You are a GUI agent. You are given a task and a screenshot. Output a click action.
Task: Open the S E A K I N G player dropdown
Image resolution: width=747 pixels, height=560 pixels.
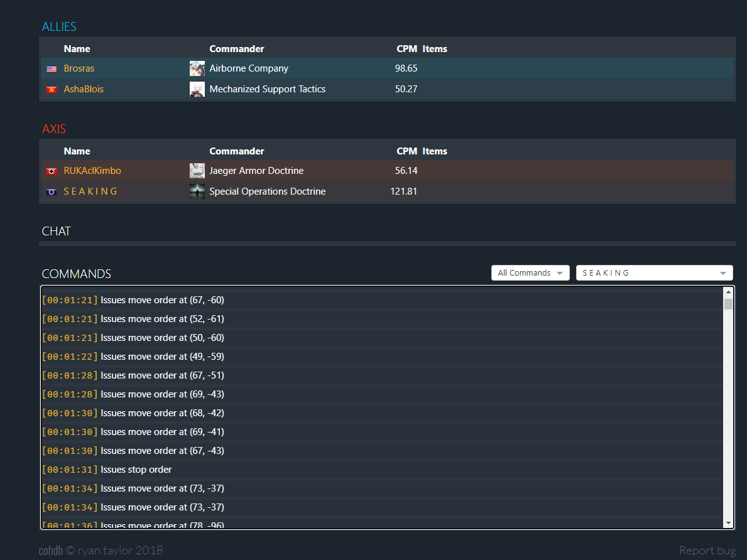pyautogui.click(x=654, y=273)
